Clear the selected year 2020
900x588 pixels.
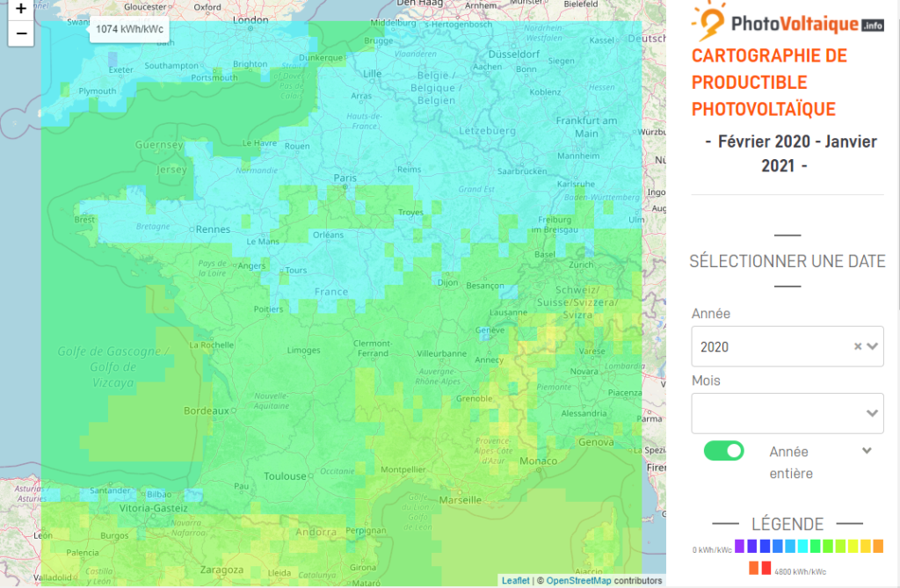858,346
